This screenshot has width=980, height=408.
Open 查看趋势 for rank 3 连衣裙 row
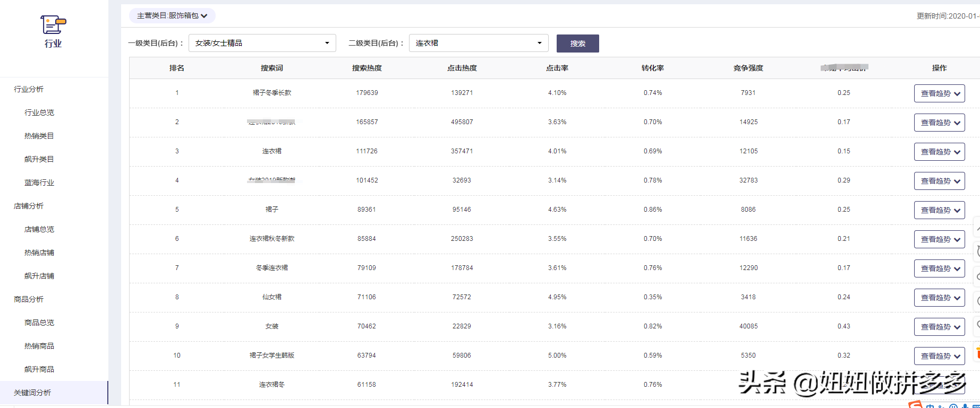click(939, 152)
